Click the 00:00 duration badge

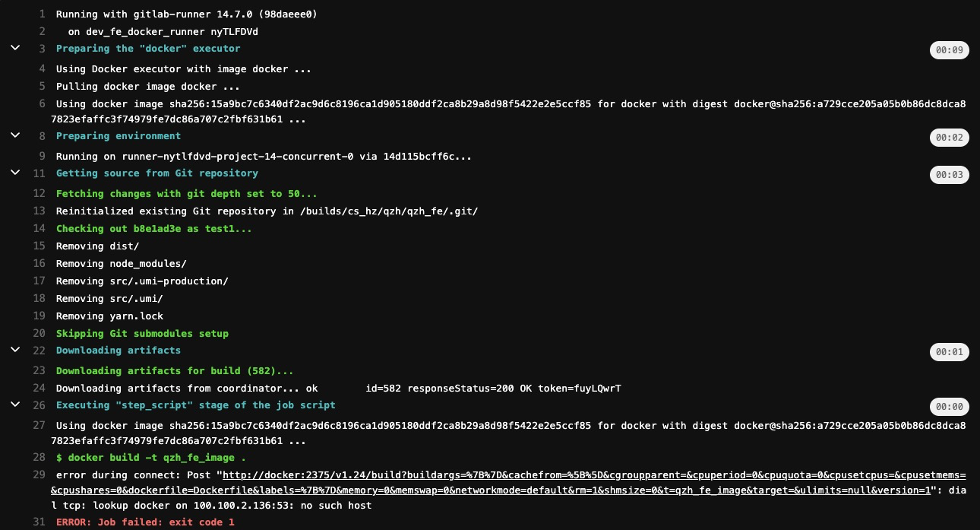949,407
